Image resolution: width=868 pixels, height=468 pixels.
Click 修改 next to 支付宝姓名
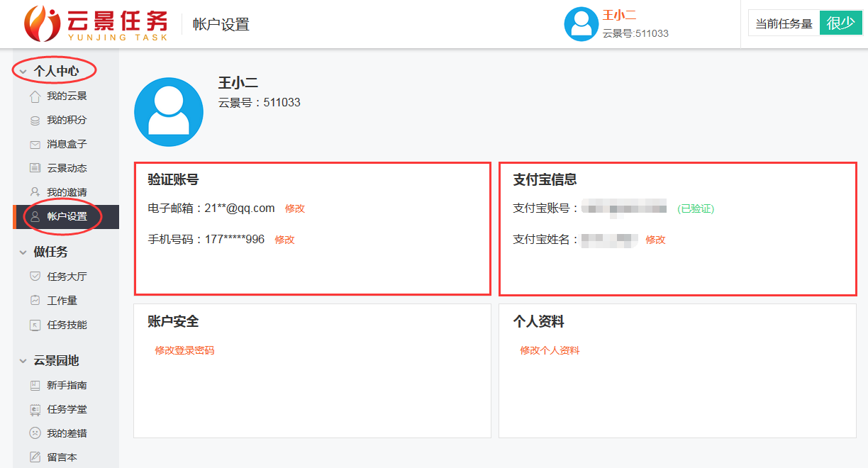[655, 240]
